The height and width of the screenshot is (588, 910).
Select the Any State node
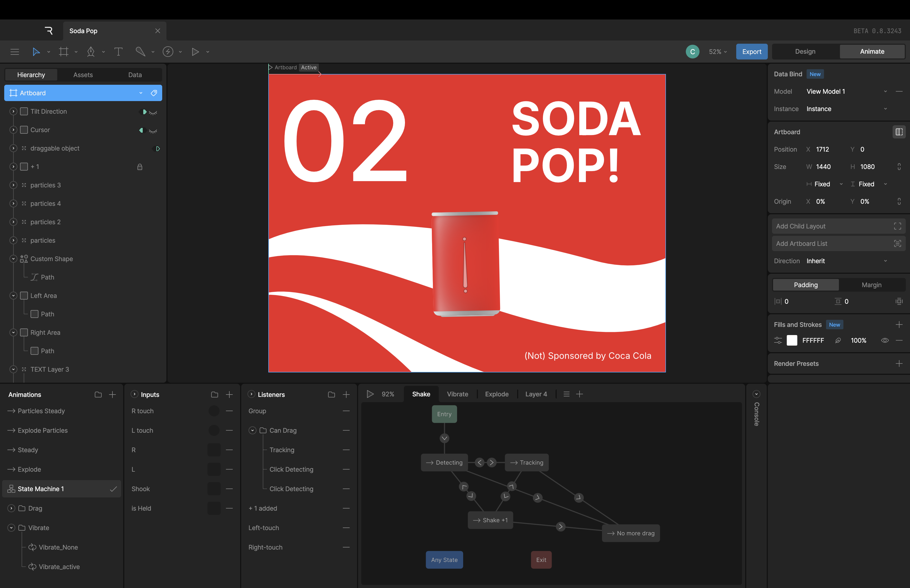(444, 560)
